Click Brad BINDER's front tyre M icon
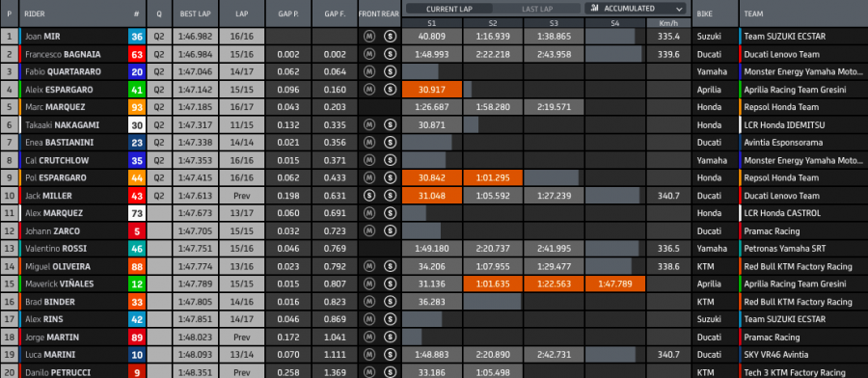868x378 pixels. coord(368,302)
